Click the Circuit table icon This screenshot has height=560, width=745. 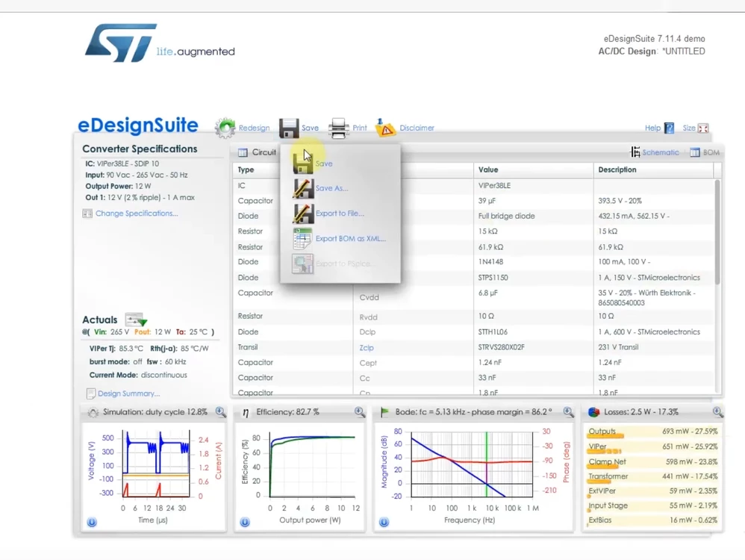(243, 152)
